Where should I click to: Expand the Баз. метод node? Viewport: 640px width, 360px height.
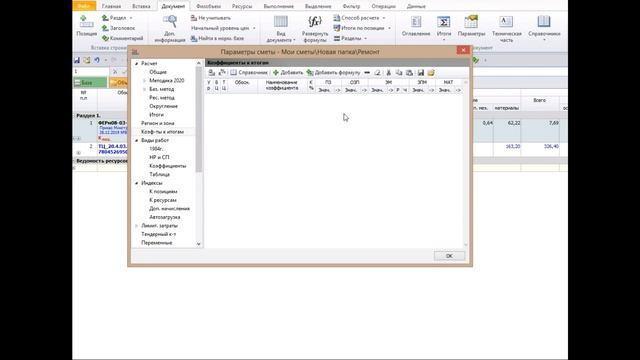click(144, 89)
